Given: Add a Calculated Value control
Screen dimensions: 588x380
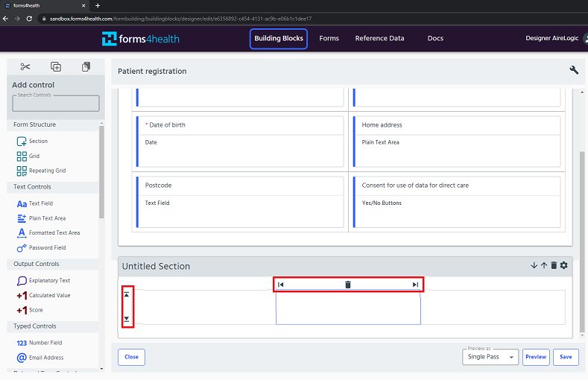Looking at the screenshot, I should pos(43,295).
